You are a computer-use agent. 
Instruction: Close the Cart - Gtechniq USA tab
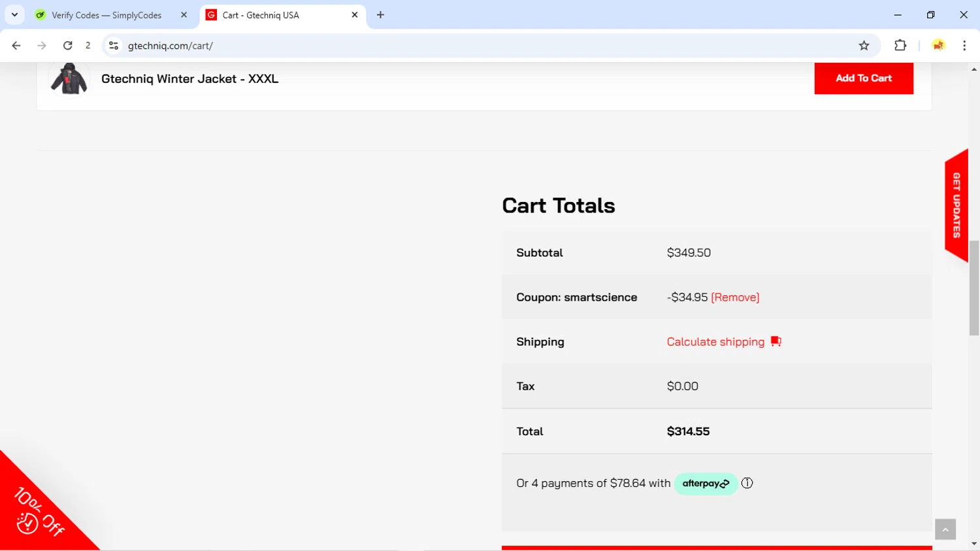(355, 15)
